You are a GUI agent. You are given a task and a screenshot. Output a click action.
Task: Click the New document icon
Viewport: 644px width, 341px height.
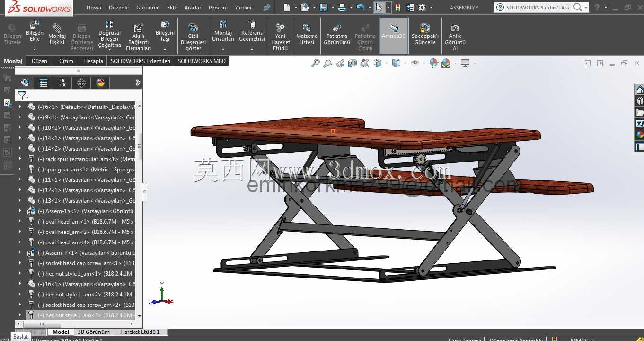[286, 8]
